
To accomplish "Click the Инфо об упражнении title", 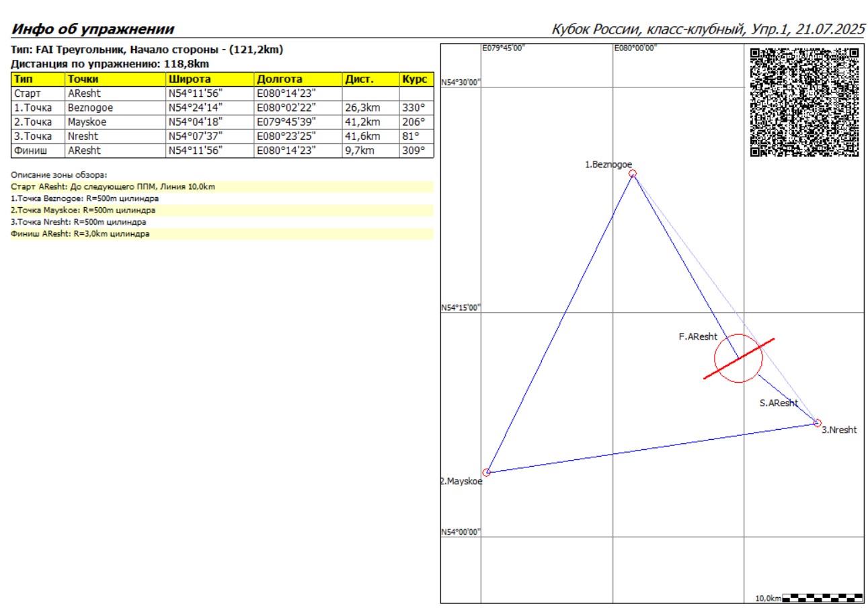I will pyautogui.click(x=93, y=29).
